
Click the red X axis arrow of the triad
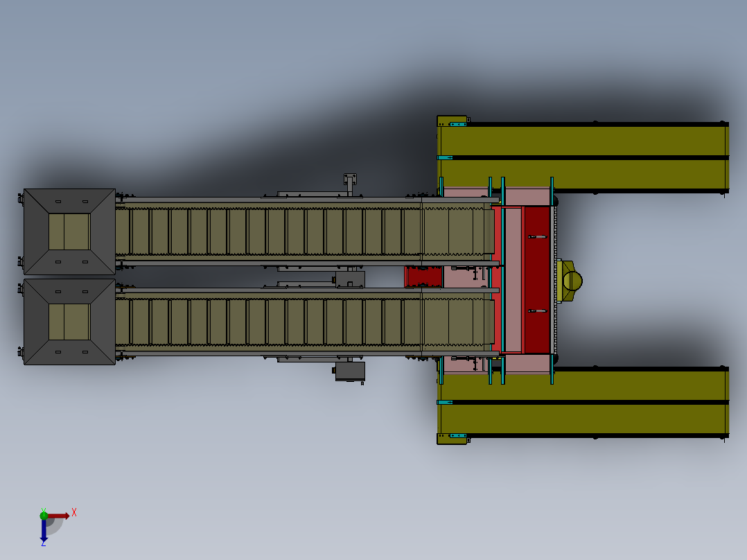(x=59, y=516)
